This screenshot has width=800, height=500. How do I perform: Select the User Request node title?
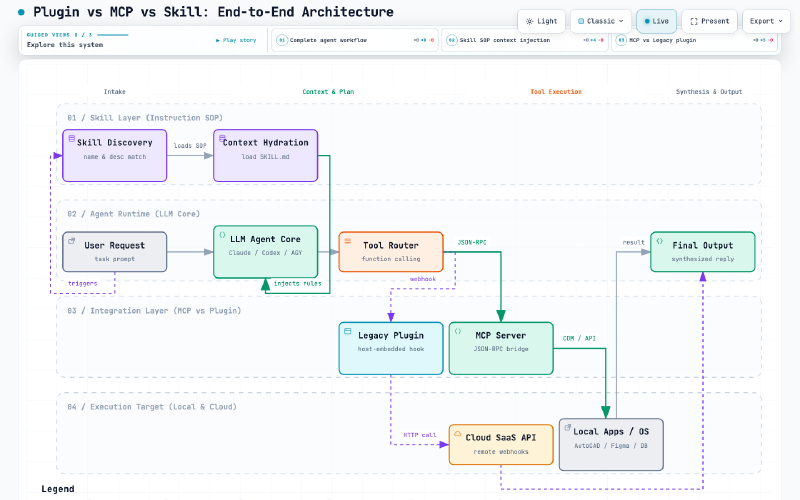tap(115, 245)
